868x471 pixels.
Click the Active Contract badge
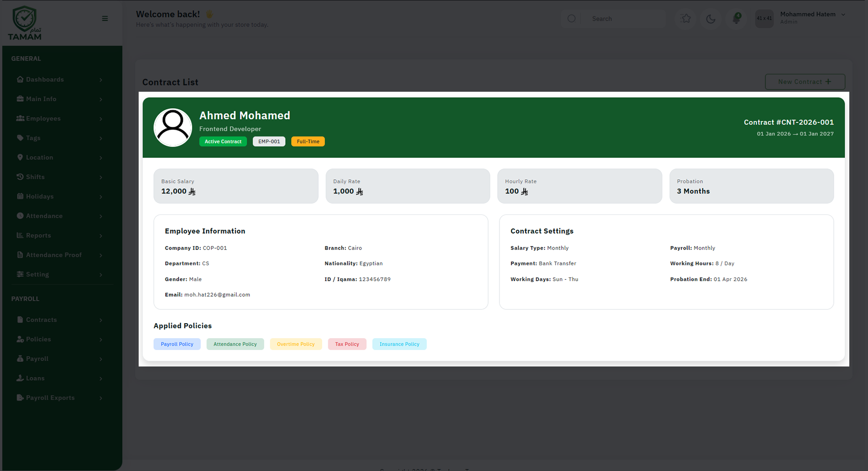(223, 141)
